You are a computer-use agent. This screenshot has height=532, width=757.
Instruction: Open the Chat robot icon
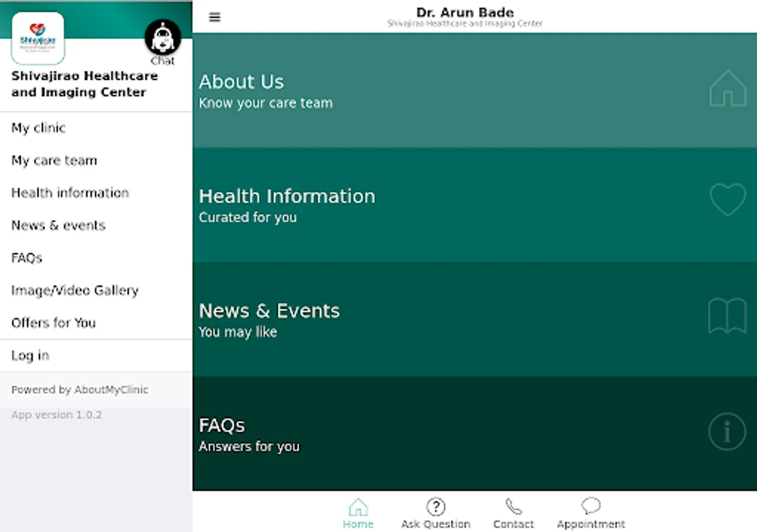coord(163,38)
